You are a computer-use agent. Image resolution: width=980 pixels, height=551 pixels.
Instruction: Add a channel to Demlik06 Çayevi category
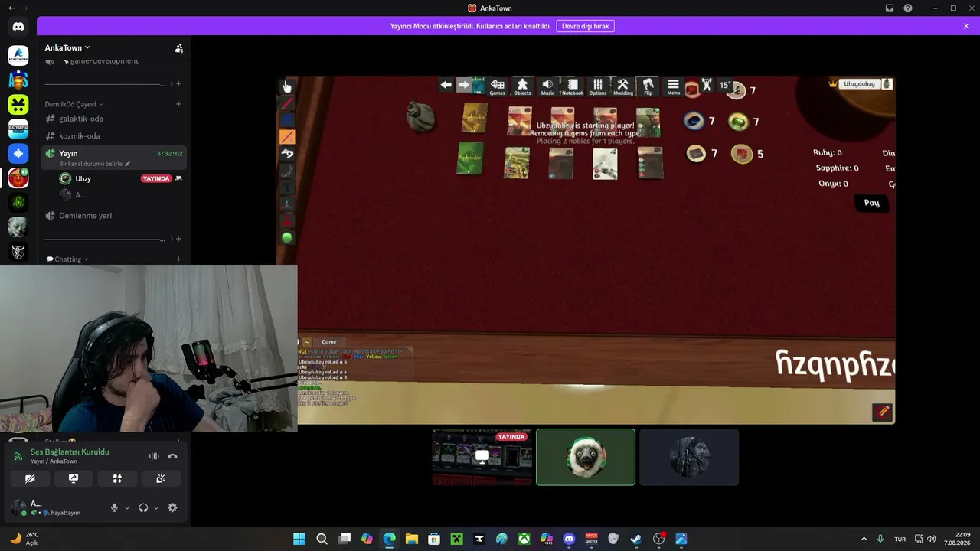tap(178, 104)
